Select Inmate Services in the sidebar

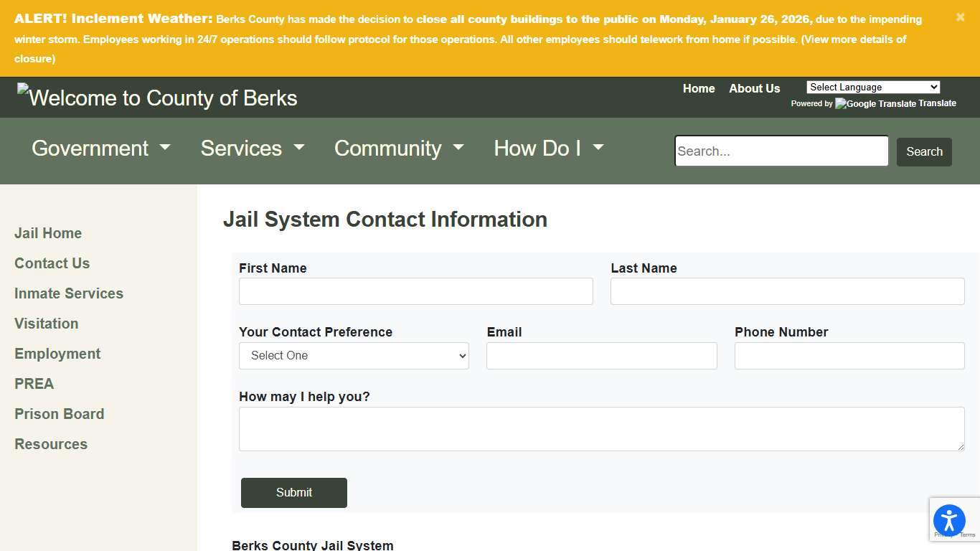pos(68,293)
